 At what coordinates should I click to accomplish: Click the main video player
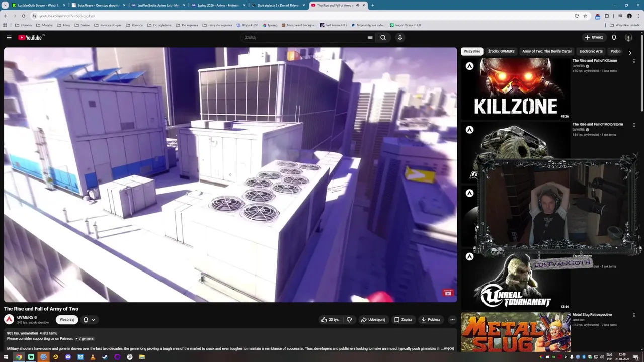pos(230,175)
